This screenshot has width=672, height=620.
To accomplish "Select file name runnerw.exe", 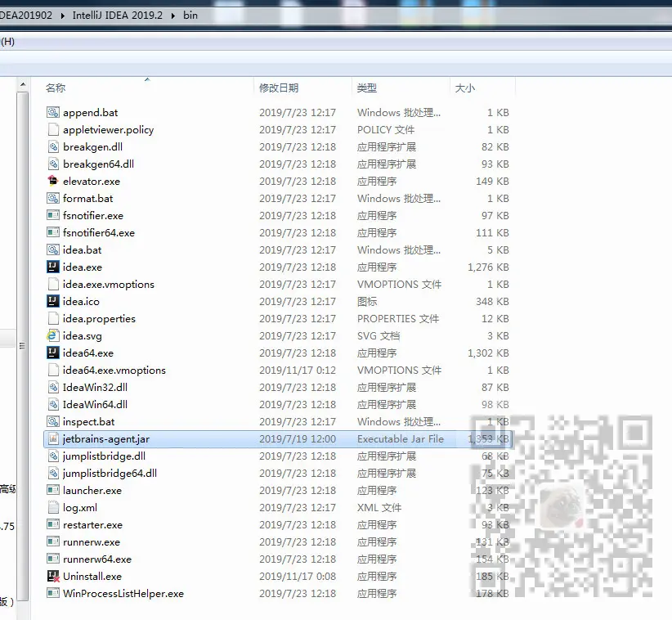I will [x=92, y=542].
